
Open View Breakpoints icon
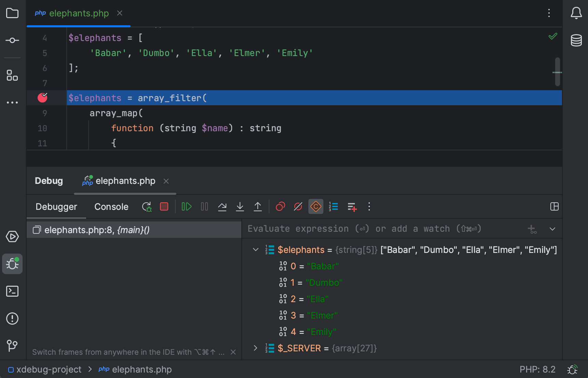280,207
